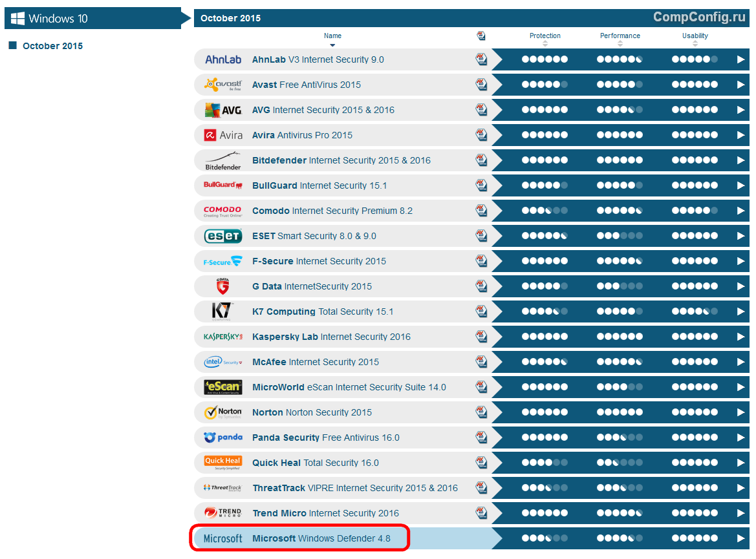756x559 pixels.
Task: Click Comodo protection rating dots
Action: [545, 211]
